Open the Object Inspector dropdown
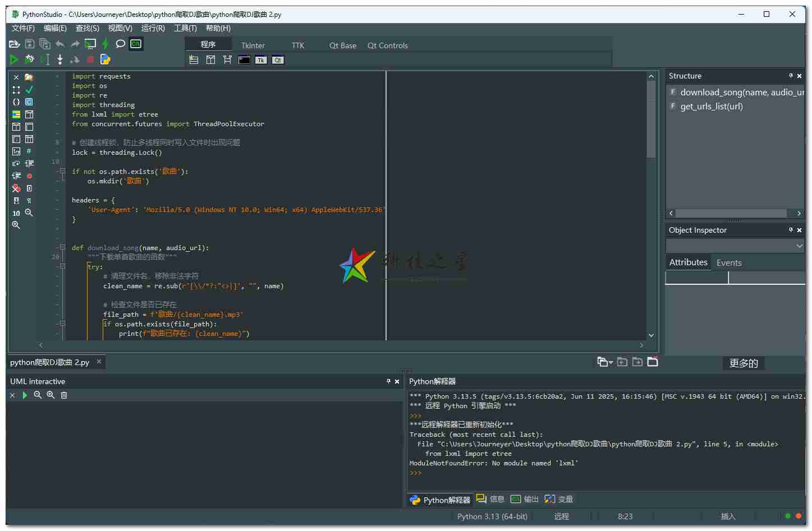 (x=799, y=246)
